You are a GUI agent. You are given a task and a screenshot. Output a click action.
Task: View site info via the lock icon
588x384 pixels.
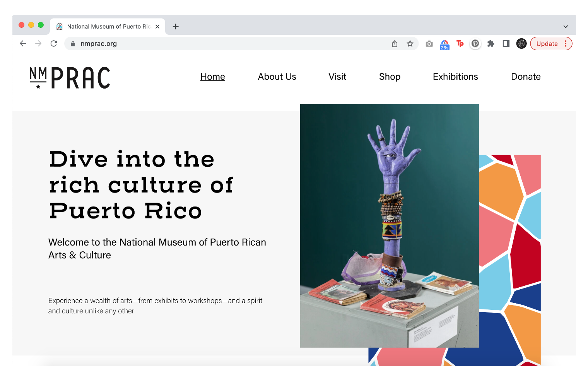[73, 44]
